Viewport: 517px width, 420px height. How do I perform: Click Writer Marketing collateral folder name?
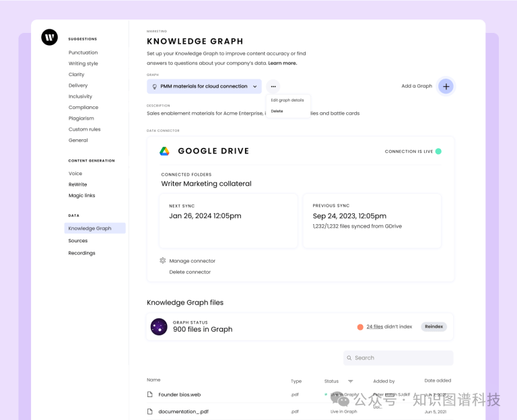pyautogui.click(x=207, y=184)
